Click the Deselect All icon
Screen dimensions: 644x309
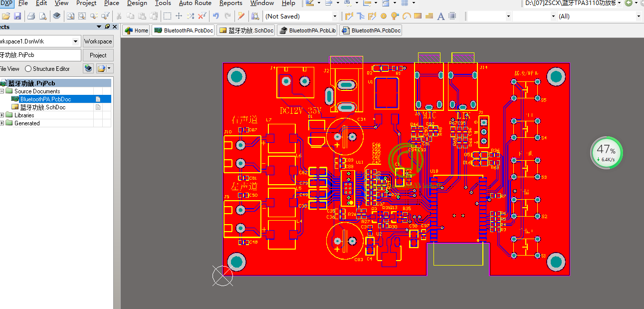point(191,16)
